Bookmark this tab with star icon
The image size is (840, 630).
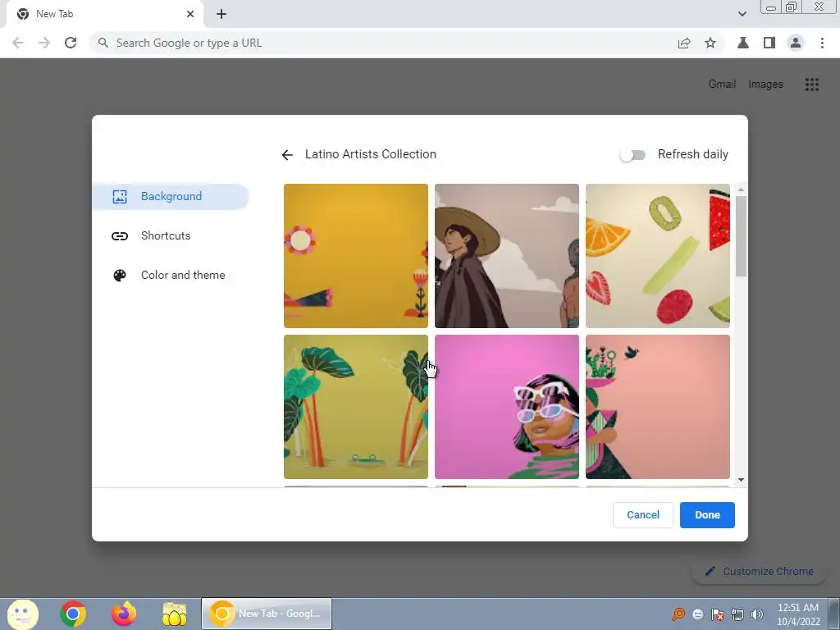[x=710, y=43]
